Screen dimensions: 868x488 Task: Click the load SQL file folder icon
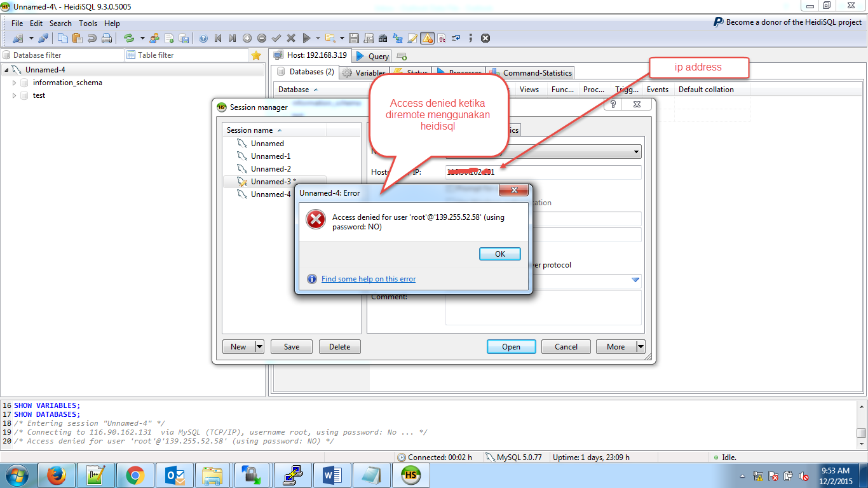(x=330, y=38)
